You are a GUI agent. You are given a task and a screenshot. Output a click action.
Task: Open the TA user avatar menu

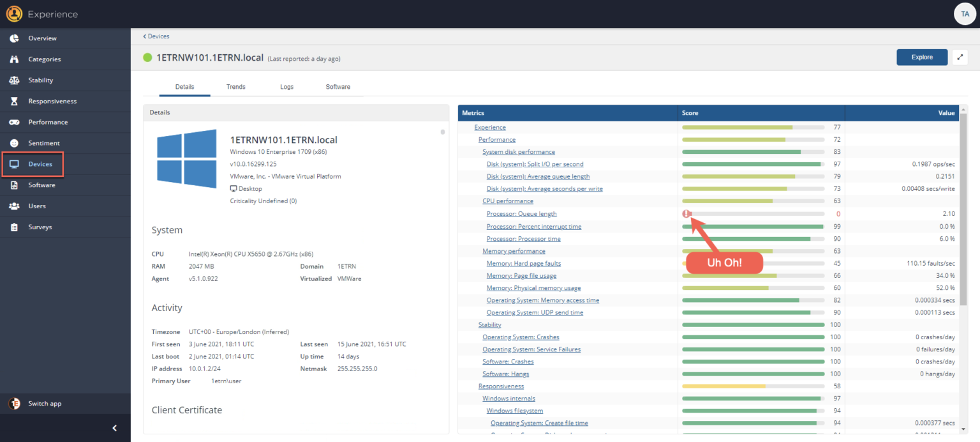(965, 13)
